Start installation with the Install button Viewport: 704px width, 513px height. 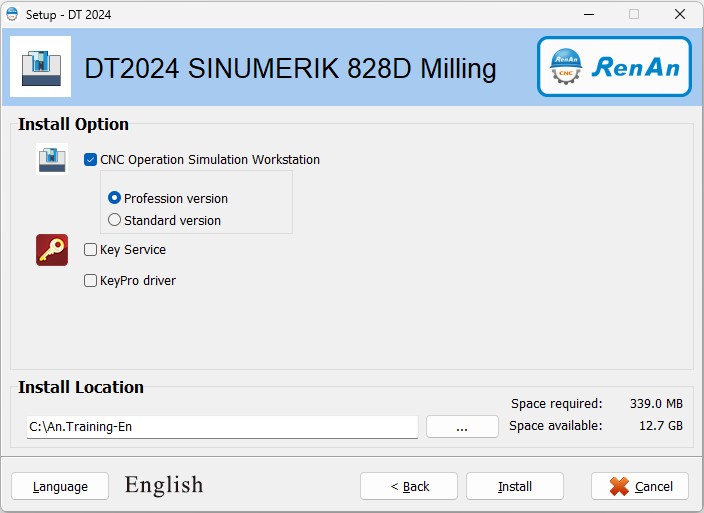[x=515, y=486]
